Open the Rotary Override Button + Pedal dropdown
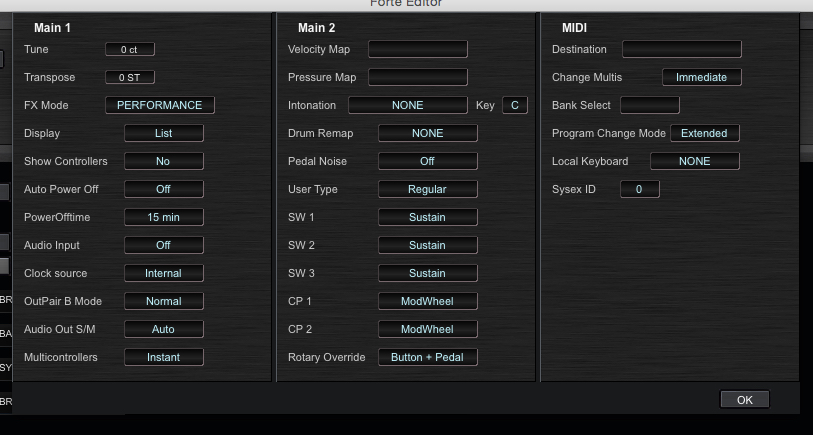The height and width of the screenshot is (435, 813). click(x=428, y=357)
